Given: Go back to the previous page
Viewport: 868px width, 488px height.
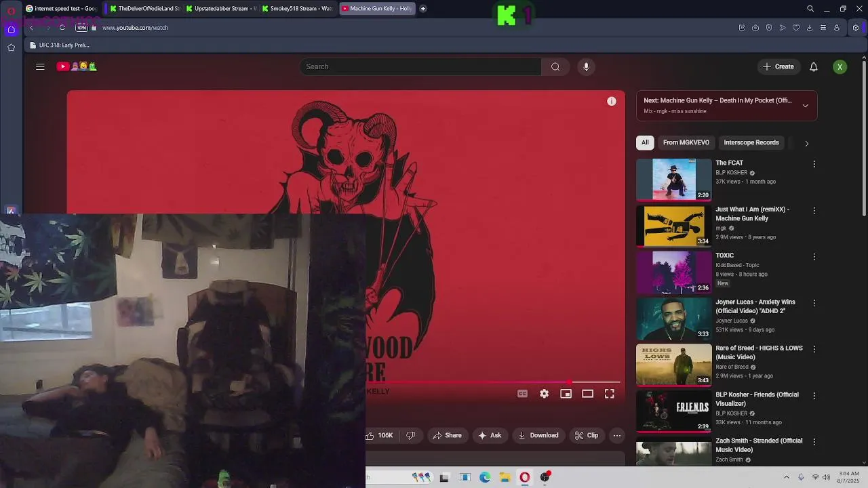Looking at the screenshot, I should [31, 28].
